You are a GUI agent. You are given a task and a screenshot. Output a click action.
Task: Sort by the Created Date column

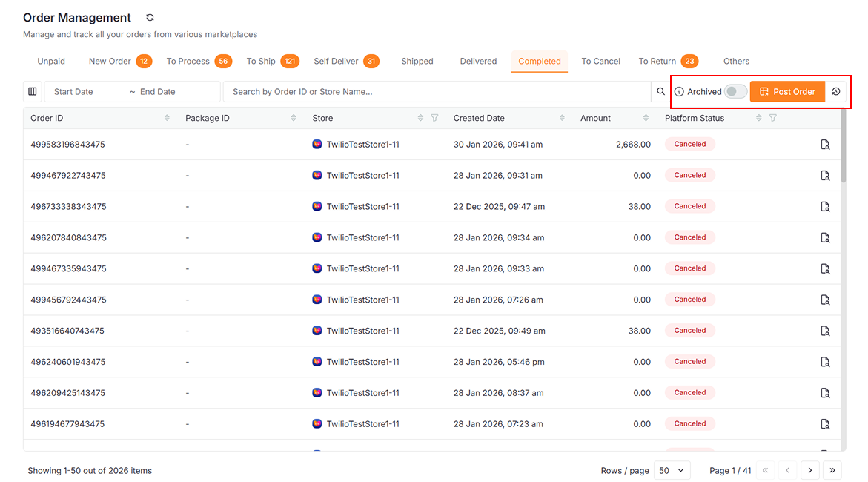point(562,118)
